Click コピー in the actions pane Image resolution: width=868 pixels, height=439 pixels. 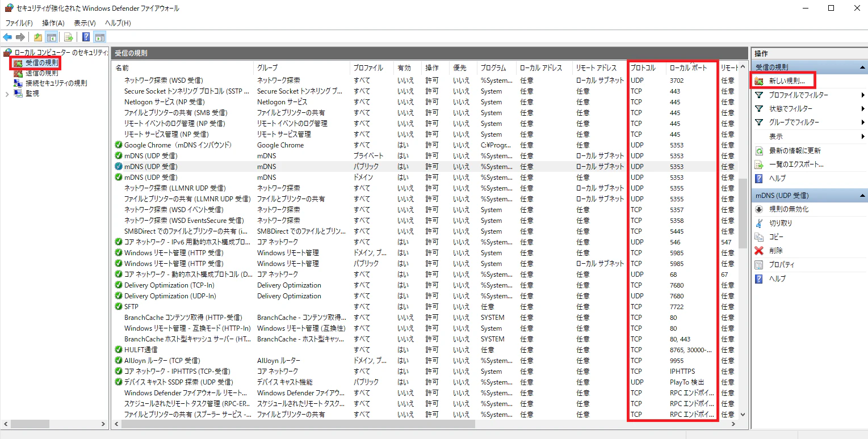pos(776,237)
